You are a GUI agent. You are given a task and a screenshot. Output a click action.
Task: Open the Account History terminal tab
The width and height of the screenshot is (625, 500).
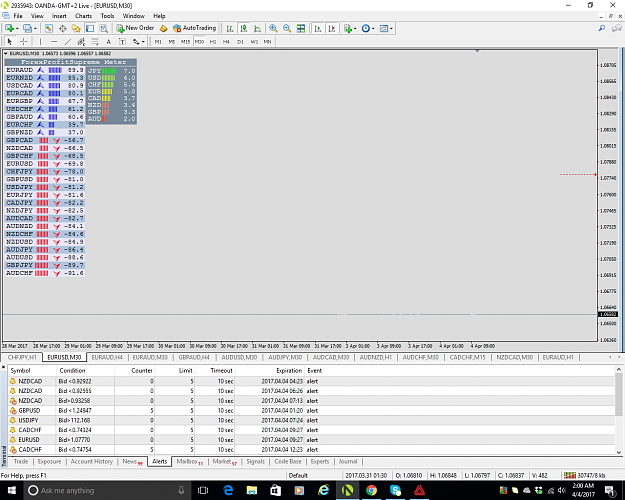click(x=92, y=461)
